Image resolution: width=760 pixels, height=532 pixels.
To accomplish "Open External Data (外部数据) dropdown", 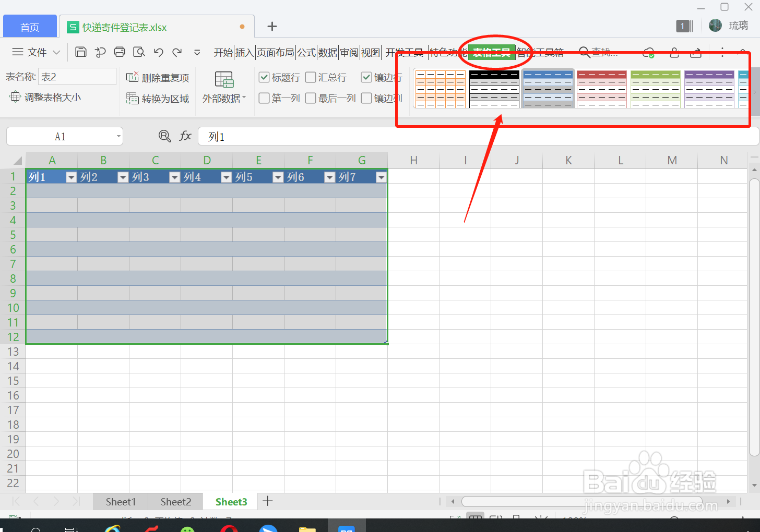I will coord(224,87).
